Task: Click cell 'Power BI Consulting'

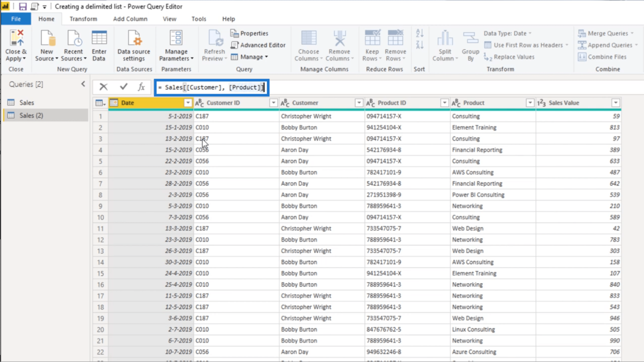Action: click(x=493, y=195)
